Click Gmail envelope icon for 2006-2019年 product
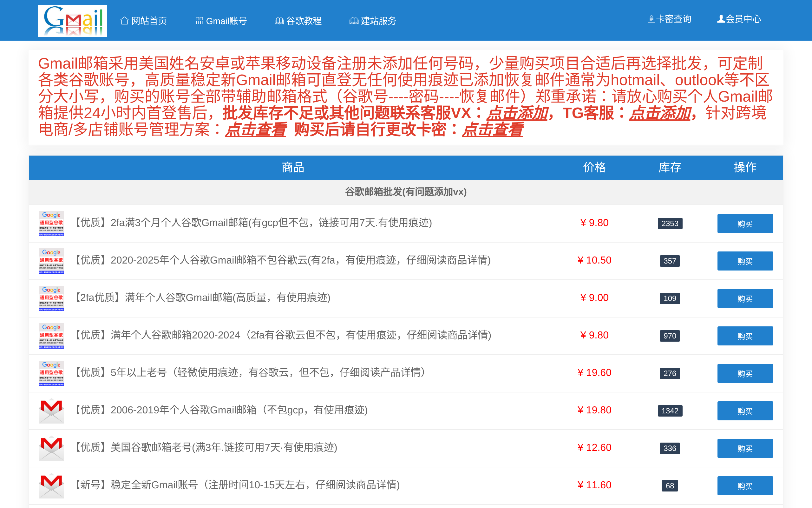 tap(51, 411)
